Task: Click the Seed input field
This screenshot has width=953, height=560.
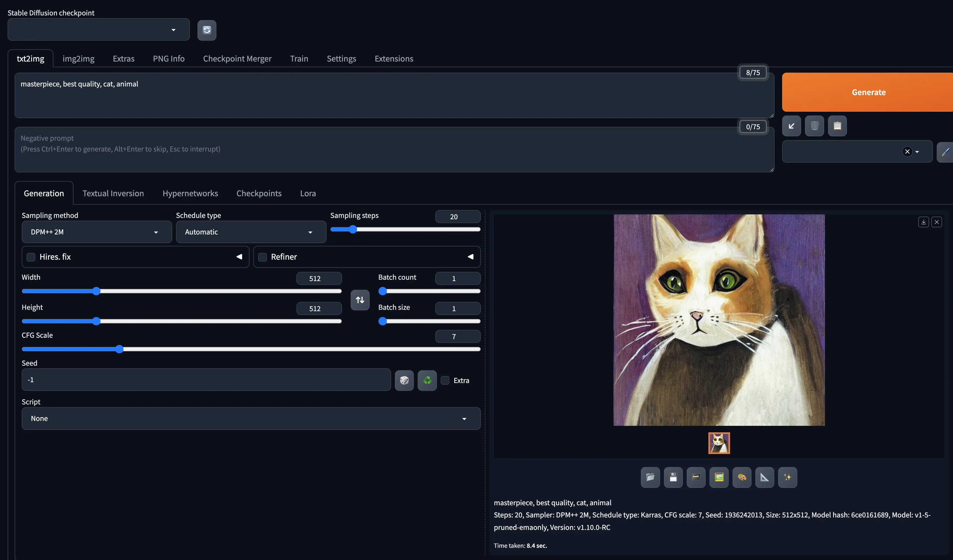Action: (206, 380)
